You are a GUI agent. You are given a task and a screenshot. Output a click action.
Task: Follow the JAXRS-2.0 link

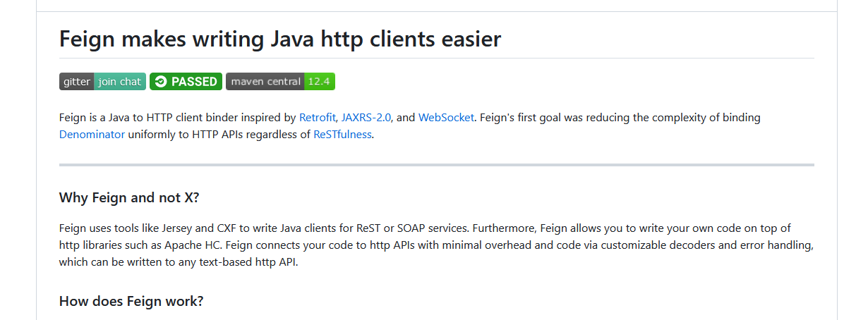click(366, 118)
